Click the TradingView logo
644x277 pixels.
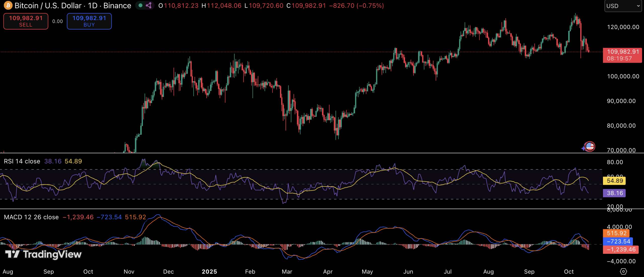[43, 254]
